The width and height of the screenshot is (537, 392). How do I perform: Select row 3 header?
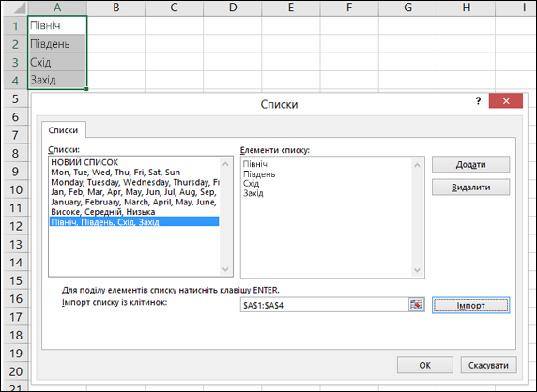pyautogui.click(x=15, y=62)
